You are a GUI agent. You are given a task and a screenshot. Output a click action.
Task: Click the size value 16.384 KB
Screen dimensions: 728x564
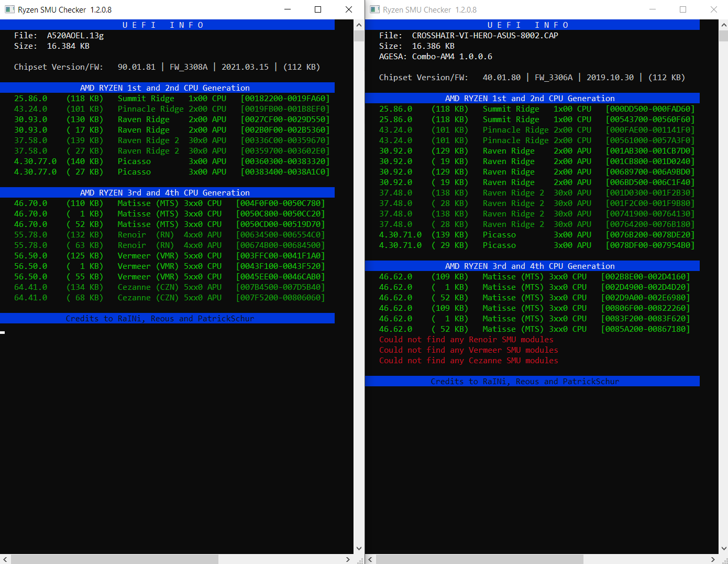[68, 46]
